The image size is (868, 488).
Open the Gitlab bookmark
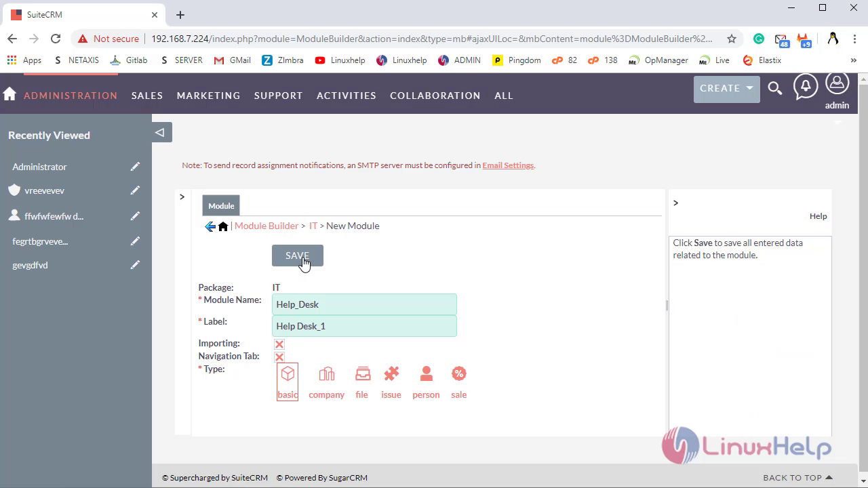pos(129,60)
